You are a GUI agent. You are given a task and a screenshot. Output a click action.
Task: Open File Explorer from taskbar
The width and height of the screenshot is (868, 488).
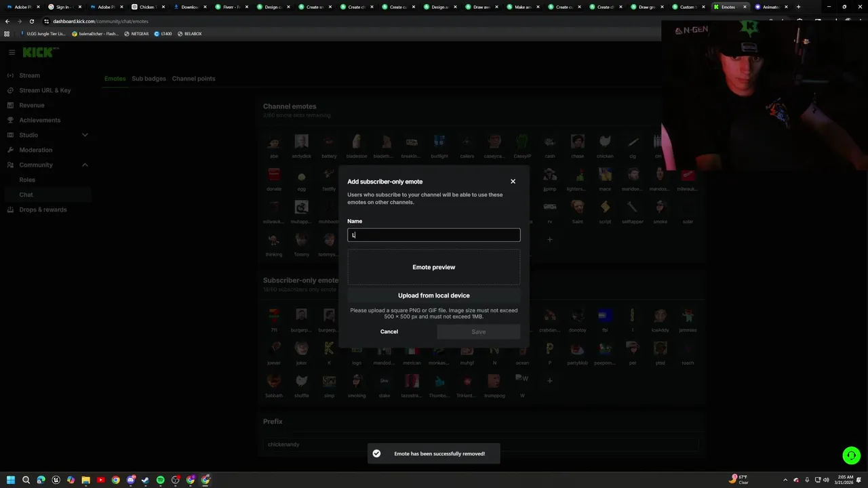[85, 480]
